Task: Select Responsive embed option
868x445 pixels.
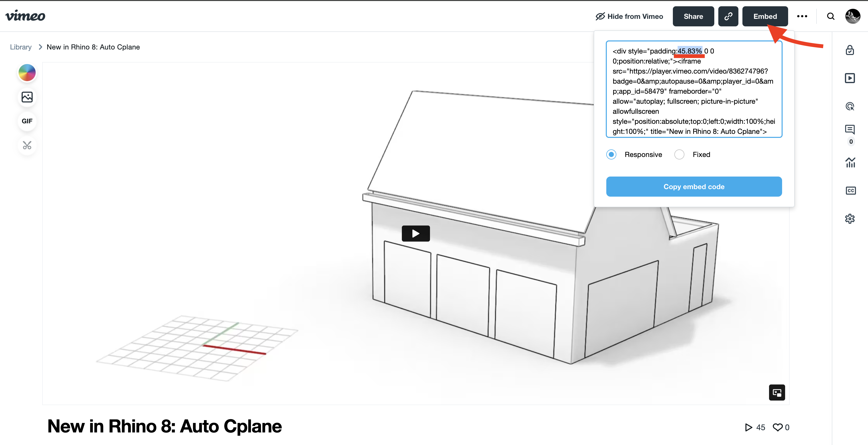Action: (612, 154)
